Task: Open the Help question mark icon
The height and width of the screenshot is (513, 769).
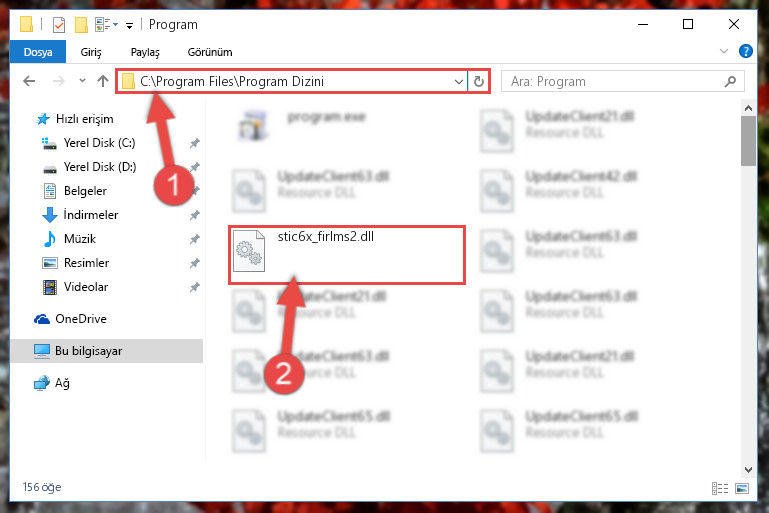Action: pos(745,51)
